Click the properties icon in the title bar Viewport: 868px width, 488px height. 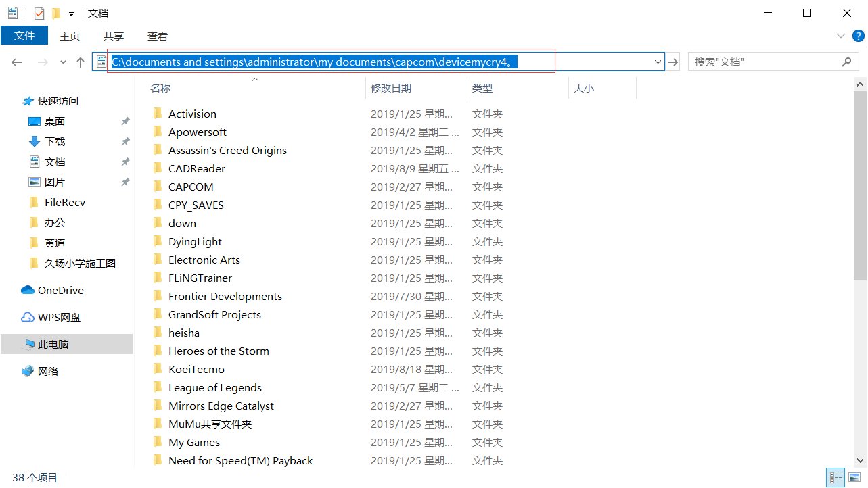click(x=39, y=13)
